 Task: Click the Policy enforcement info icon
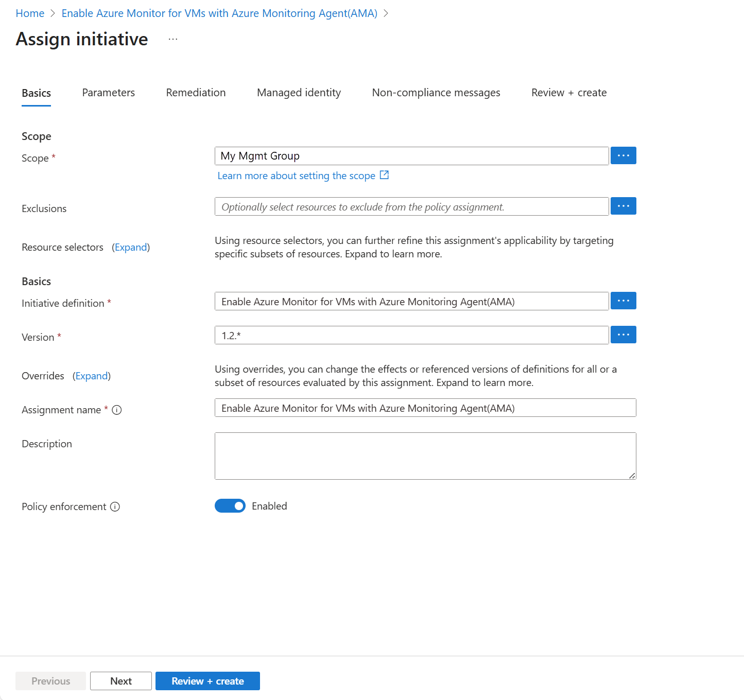click(x=115, y=507)
